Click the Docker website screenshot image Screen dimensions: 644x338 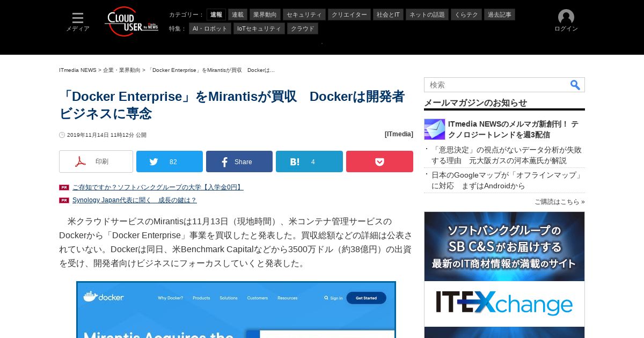coord(236,310)
